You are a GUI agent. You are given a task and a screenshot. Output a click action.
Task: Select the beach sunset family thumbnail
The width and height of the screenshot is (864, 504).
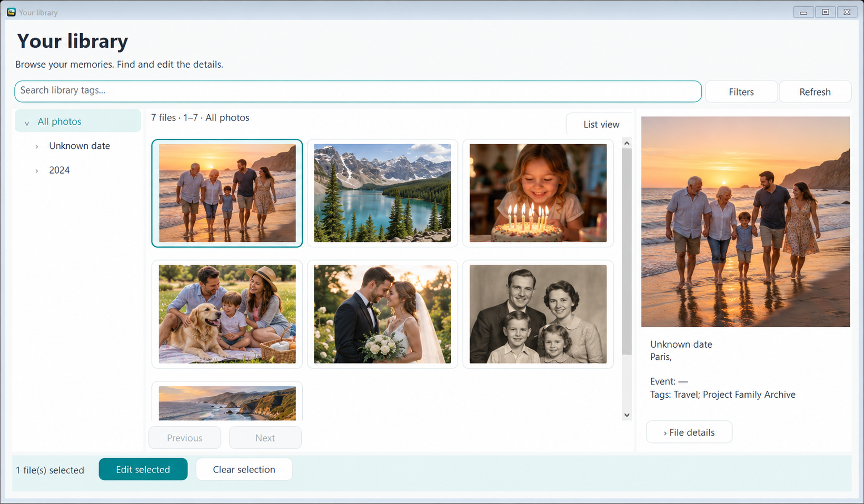[227, 193]
